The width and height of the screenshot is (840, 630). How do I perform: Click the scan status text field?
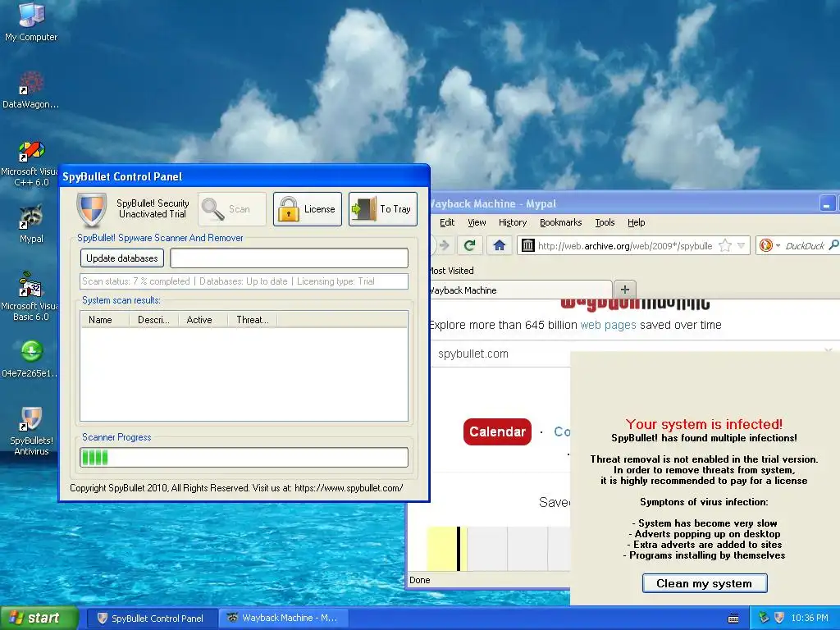244,281
